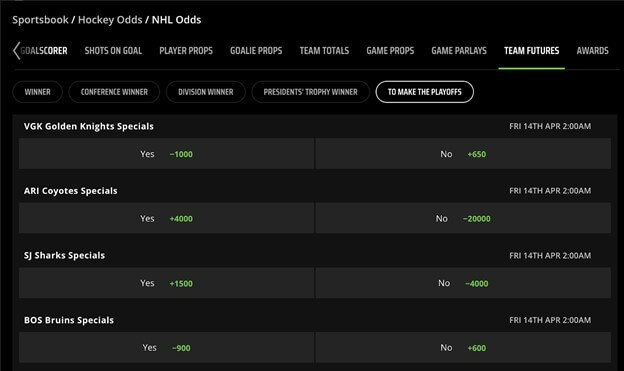The width and height of the screenshot is (624, 371).
Task: Click the left arrow to scroll tabs back
Action: click(x=16, y=51)
